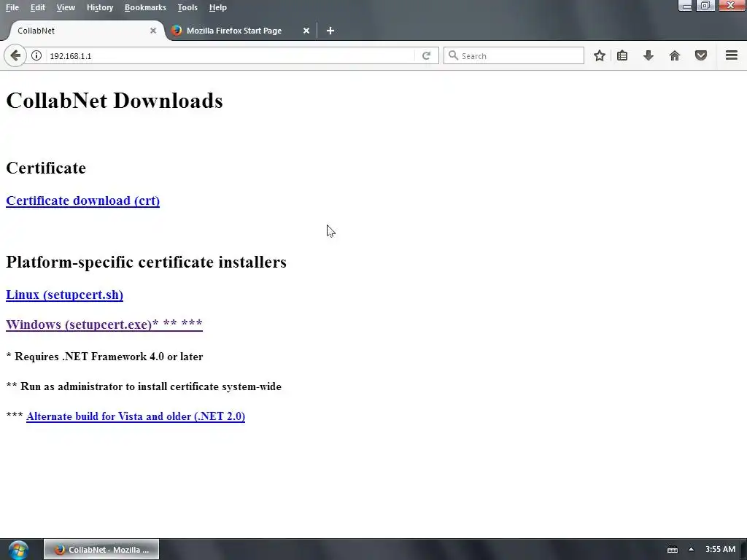747x560 pixels.
Task: Click the Certificate heading
Action: coord(46,168)
